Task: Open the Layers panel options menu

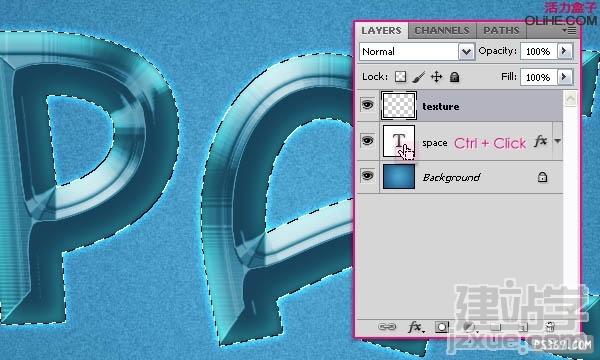Action: point(570,31)
